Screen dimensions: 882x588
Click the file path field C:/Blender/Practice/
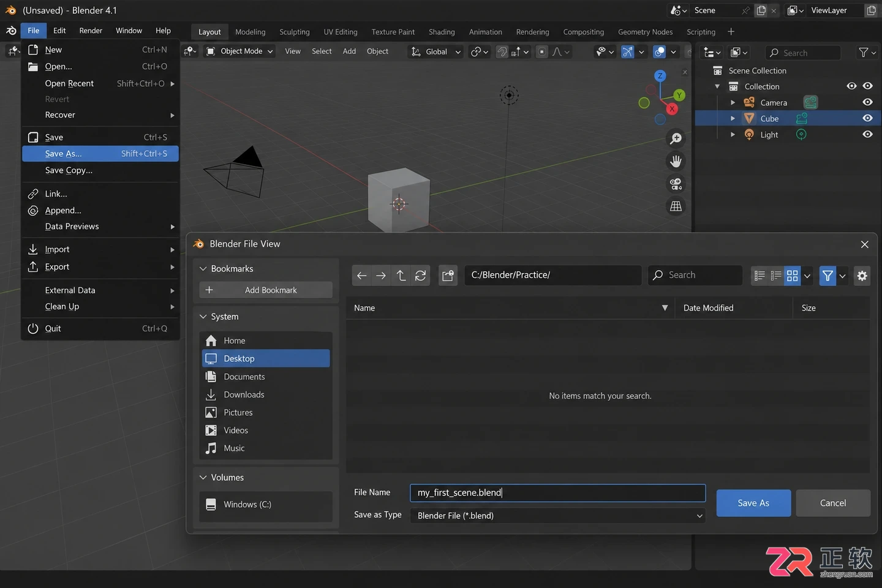coord(552,276)
